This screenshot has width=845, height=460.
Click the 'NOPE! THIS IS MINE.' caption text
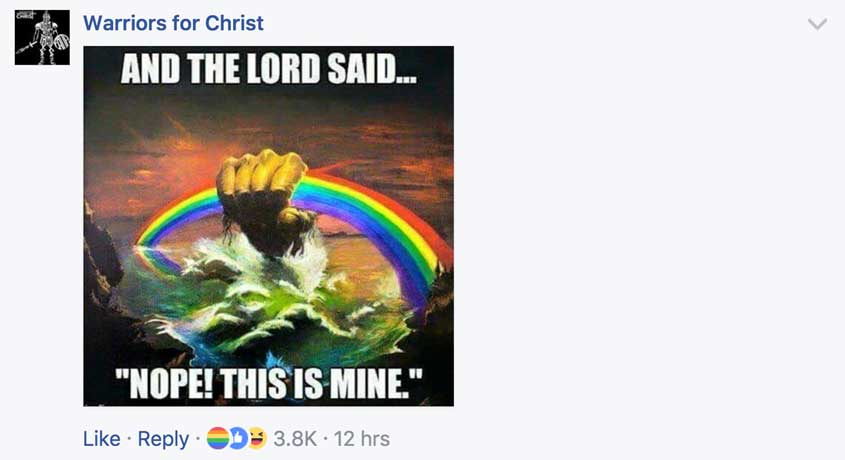pyautogui.click(x=268, y=383)
